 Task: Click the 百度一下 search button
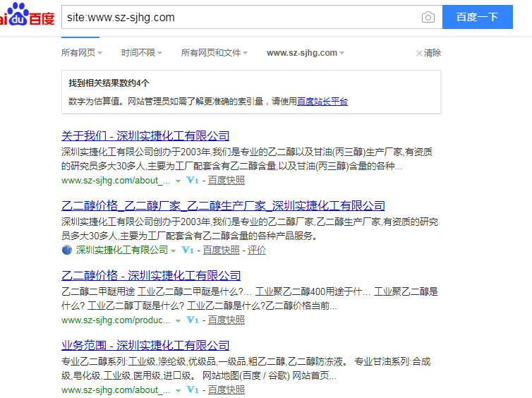coord(478,17)
